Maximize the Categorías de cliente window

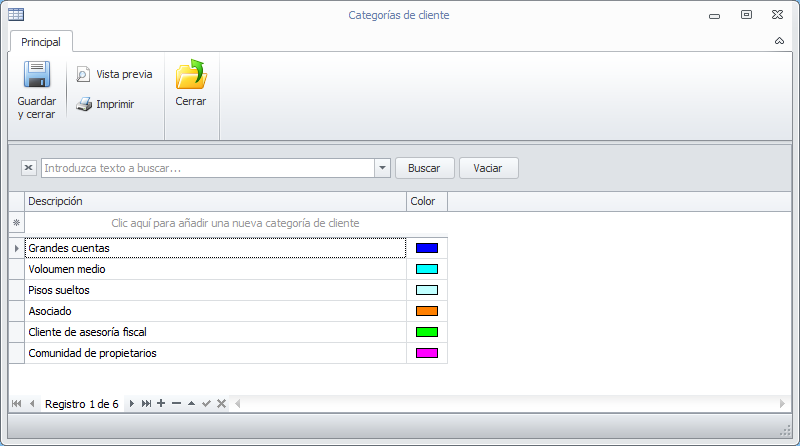[746, 15]
